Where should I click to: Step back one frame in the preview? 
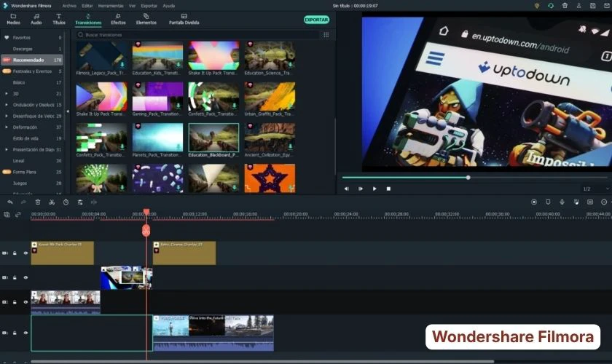point(346,189)
